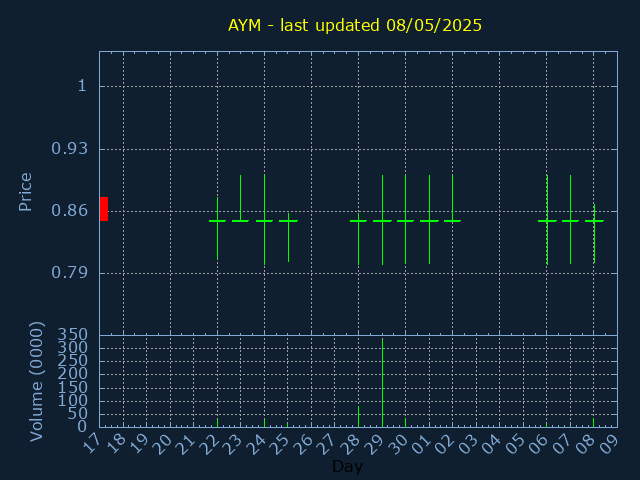
Task: Click the day 08 price bar
Action: [x=594, y=233]
